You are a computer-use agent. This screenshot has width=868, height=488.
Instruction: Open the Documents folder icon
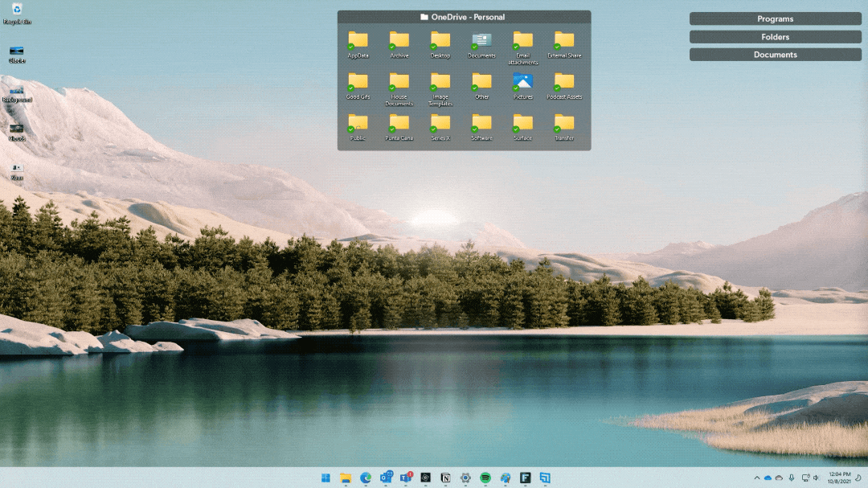point(481,40)
